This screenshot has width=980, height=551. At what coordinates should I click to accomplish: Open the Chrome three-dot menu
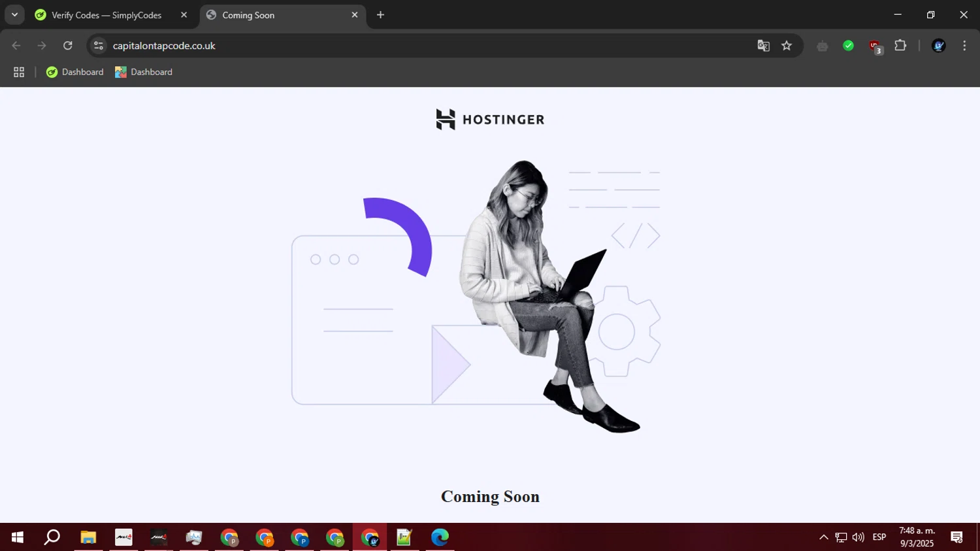pos(964,46)
